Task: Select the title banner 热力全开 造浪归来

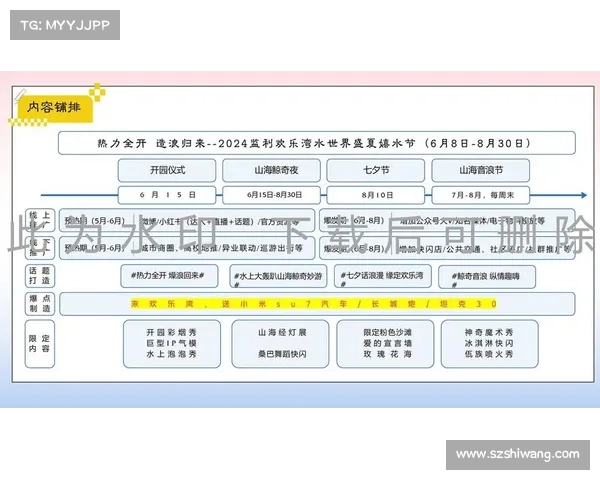Action: (x=316, y=143)
